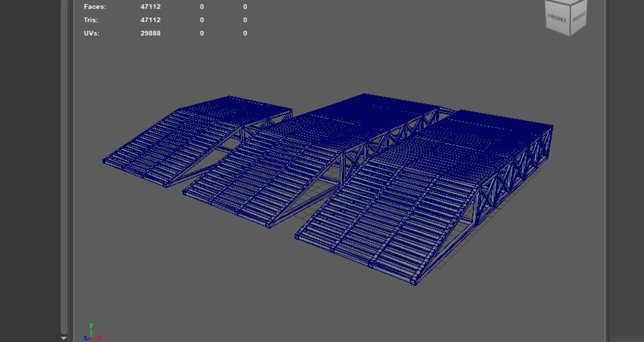Click the Tris: label in heads-up display

(x=91, y=20)
